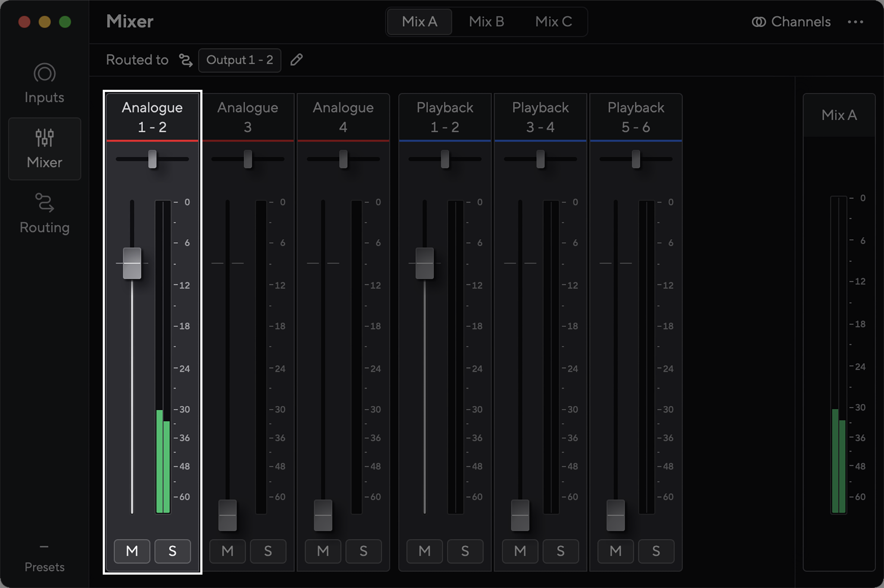The image size is (884, 588).
Task: Select the Analogue 1-2 channel strip header
Action: tap(152, 117)
